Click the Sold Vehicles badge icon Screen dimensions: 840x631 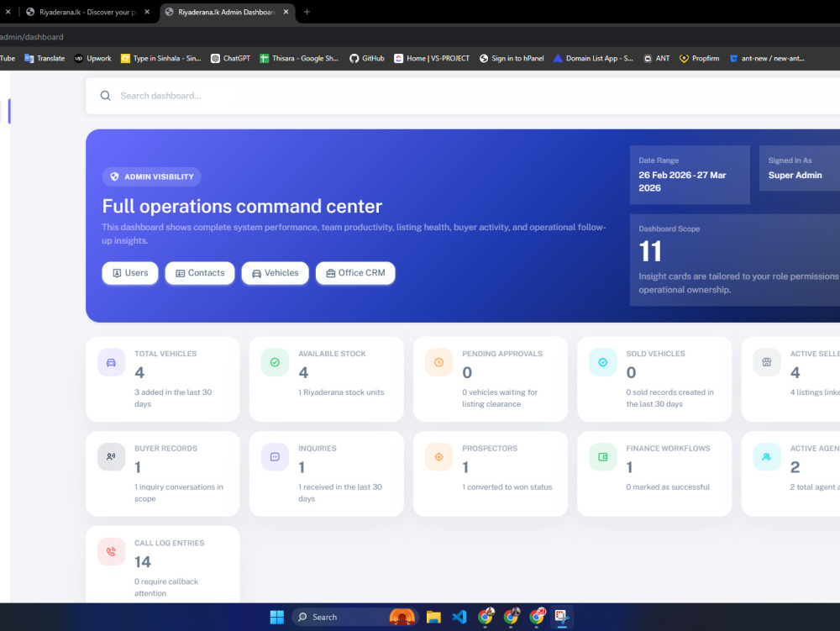click(x=602, y=363)
